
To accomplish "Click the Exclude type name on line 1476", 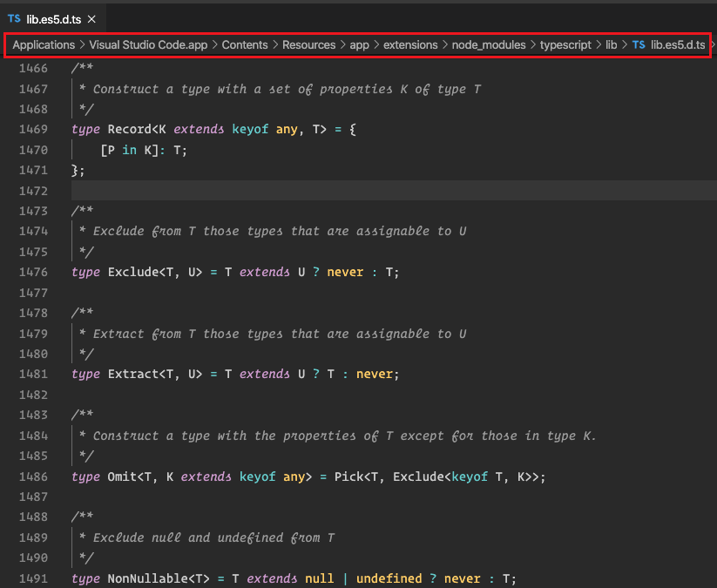I will point(133,272).
